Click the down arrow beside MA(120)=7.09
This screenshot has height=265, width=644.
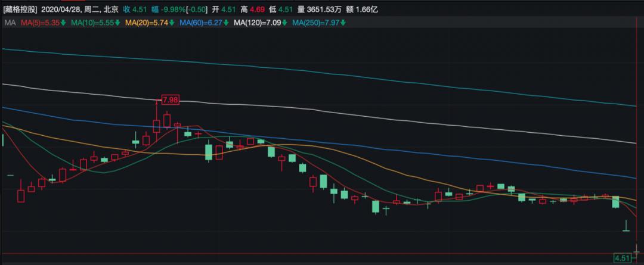pyautogui.click(x=284, y=23)
